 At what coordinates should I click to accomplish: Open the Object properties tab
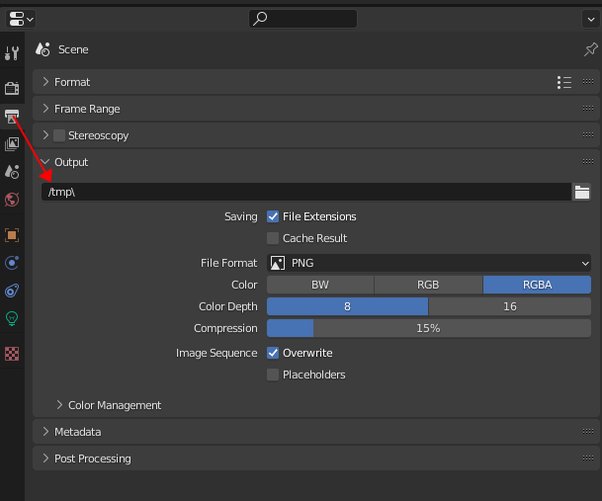point(12,235)
